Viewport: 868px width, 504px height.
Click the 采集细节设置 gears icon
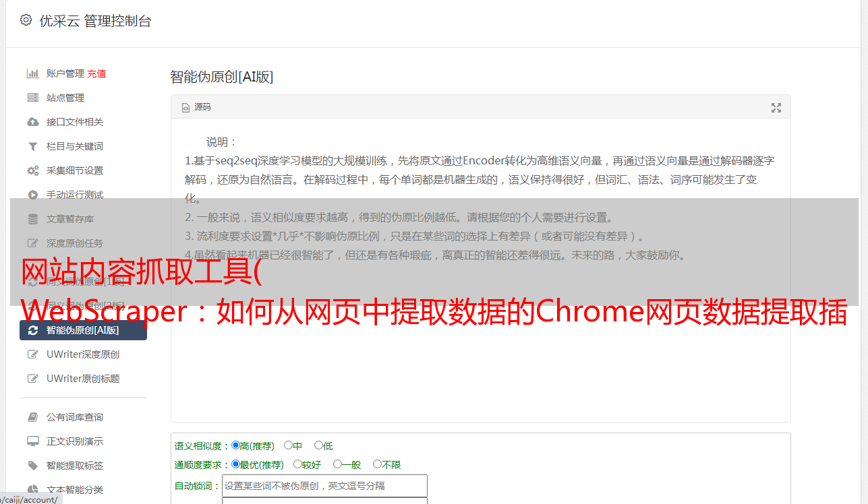pos(32,170)
